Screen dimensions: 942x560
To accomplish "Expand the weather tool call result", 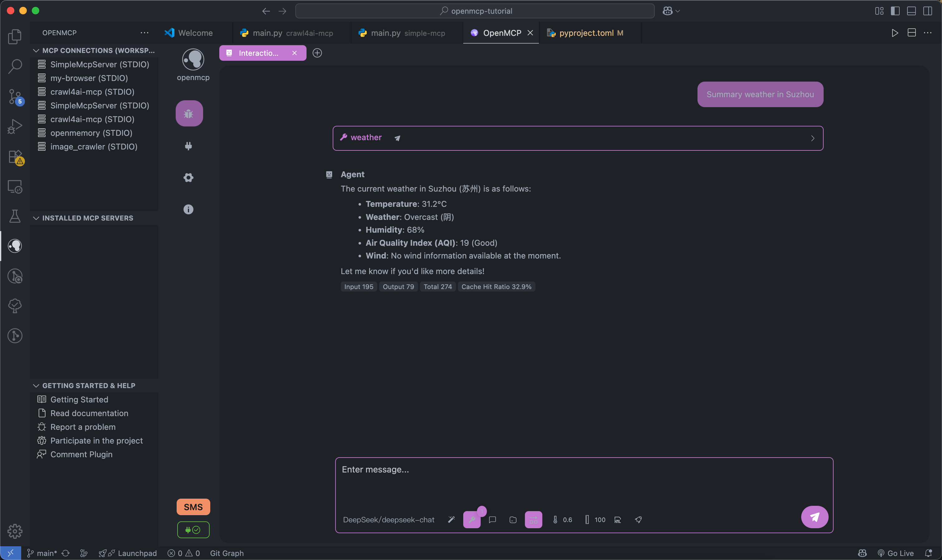I will click(812, 138).
